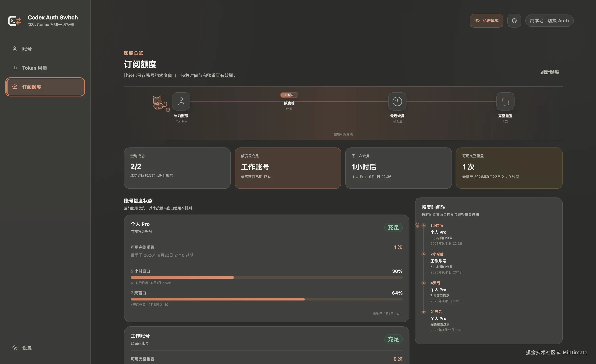Screen dimensions: 596x364
Task: Click the 64% badge on 额度槽
Action: pos(289,95)
